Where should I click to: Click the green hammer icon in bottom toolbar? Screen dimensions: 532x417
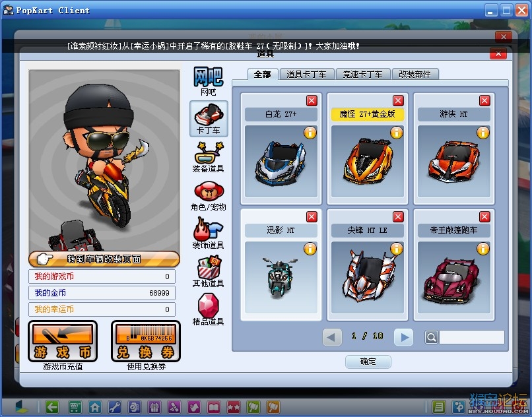coord(253,406)
